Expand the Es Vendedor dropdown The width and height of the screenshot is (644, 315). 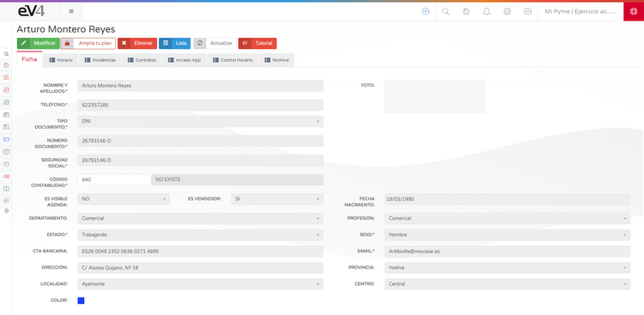pos(276,199)
